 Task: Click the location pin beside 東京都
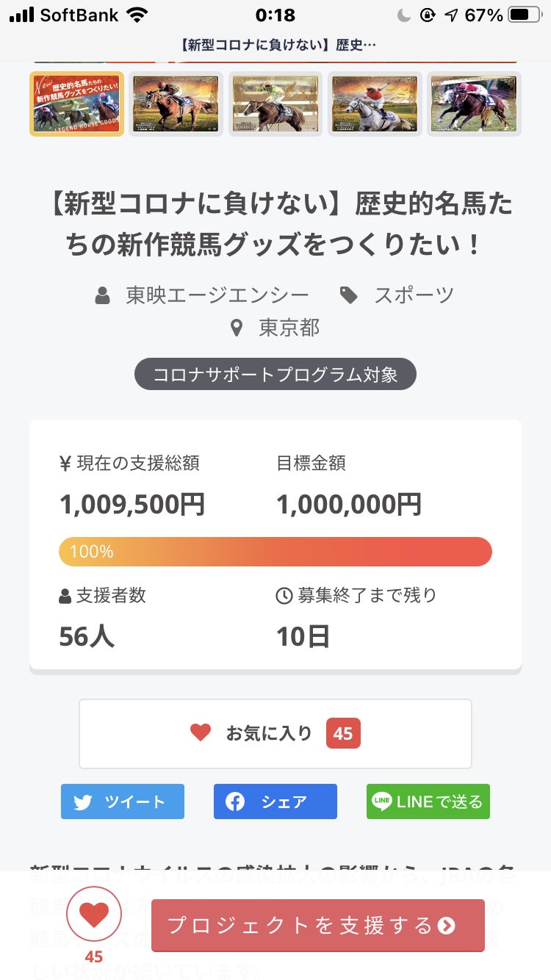(236, 328)
